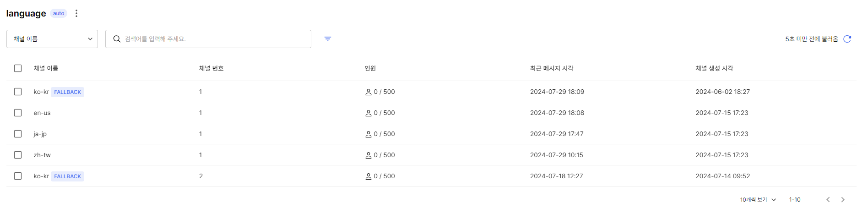Click the FALLBACK badge on channel 1 ko-kr
The width and height of the screenshot is (868, 214).
pyautogui.click(x=67, y=92)
